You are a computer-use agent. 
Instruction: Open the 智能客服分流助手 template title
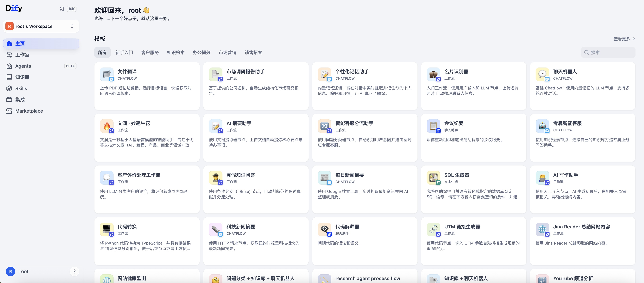pyautogui.click(x=354, y=123)
